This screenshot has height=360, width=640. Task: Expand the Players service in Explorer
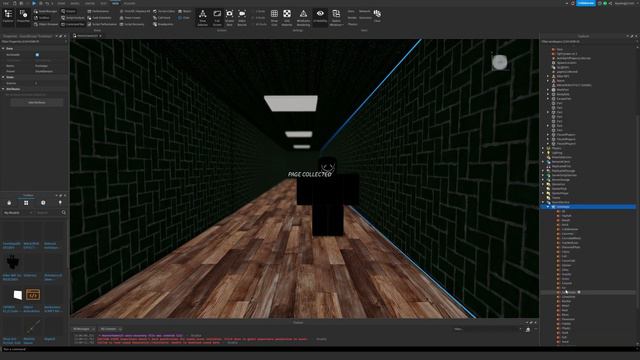(544, 148)
